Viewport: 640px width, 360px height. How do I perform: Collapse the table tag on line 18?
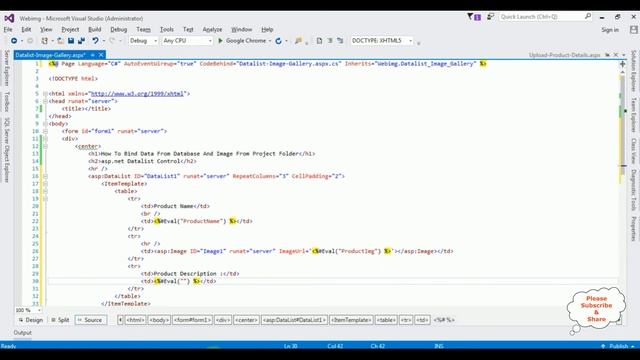coord(45,191)
